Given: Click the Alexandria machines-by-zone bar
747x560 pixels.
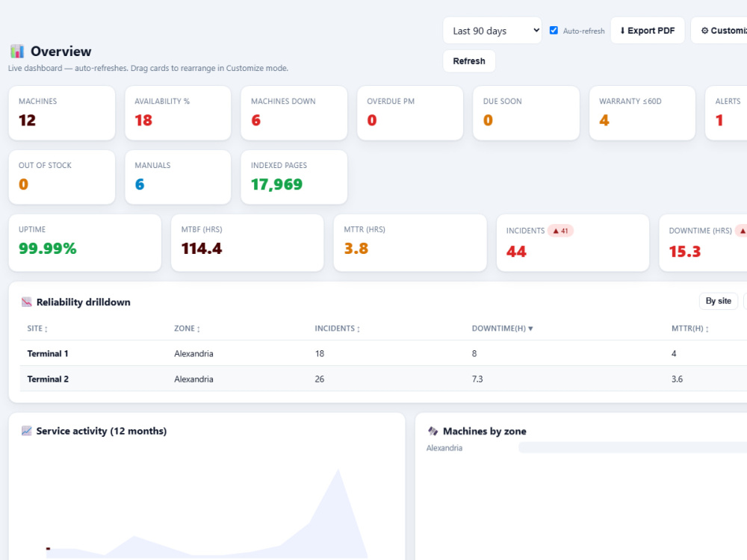Looking at the screenshot, I should pos(633,447).
